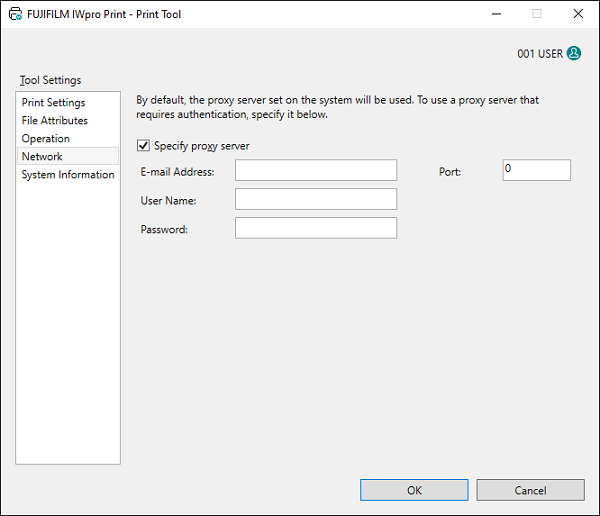The width and height of the screenshot is (600, 516).
Task: Click the Tool Settings heading label
Action: pyautogui.click(x=50, y=80)
